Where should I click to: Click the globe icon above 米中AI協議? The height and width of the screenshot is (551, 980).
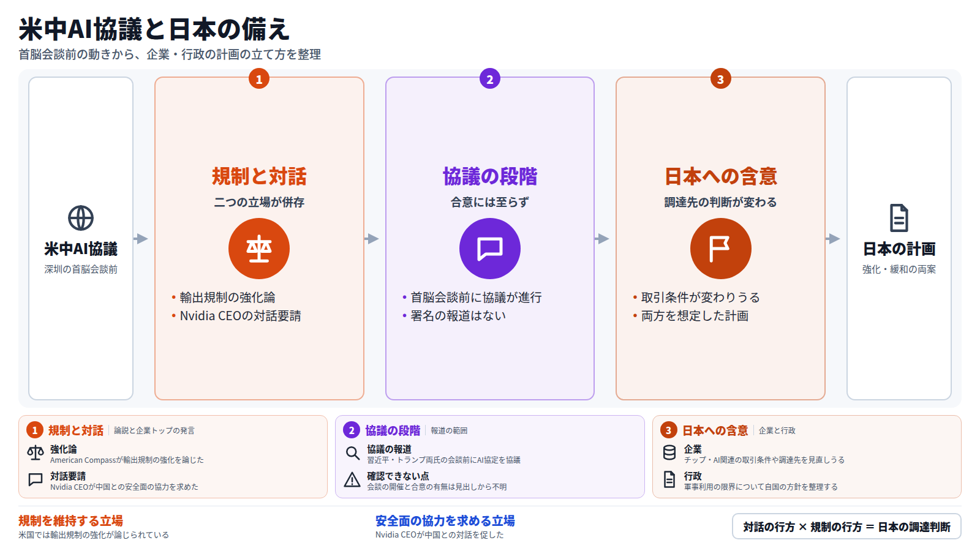(x=81, y=218)
